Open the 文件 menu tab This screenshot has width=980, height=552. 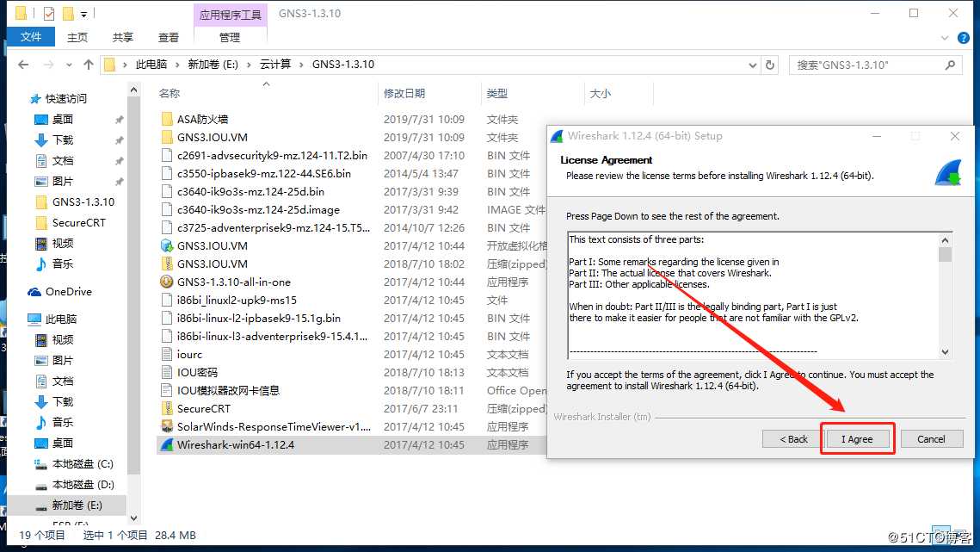pyautogui.click(x=31, y=37)
